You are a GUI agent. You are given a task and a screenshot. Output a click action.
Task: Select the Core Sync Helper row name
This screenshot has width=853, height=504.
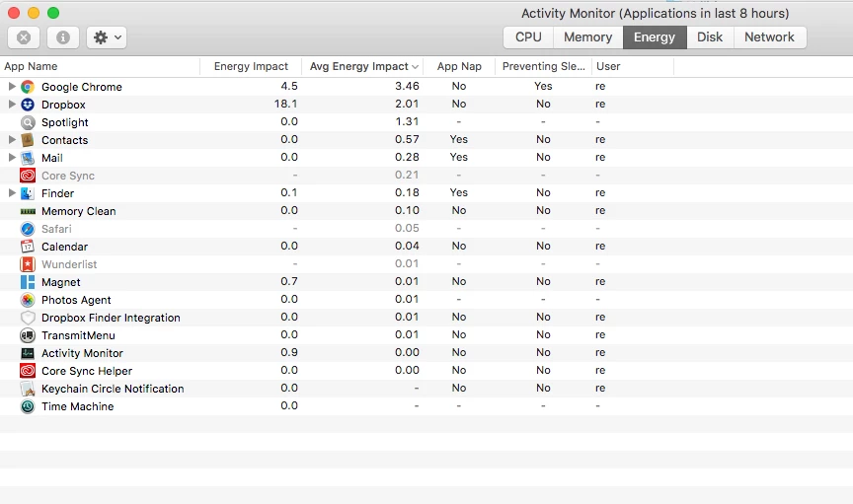[87, 371]
